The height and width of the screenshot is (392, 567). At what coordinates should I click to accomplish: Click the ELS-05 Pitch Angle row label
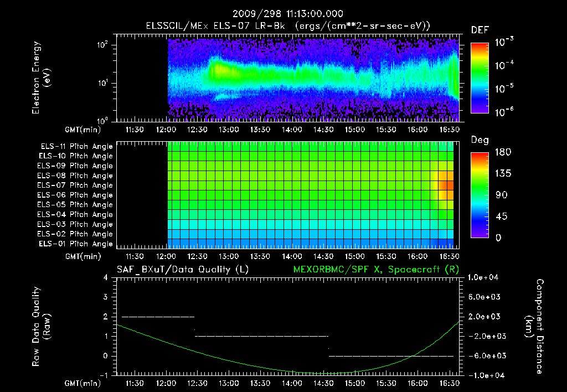coord(75,205)
